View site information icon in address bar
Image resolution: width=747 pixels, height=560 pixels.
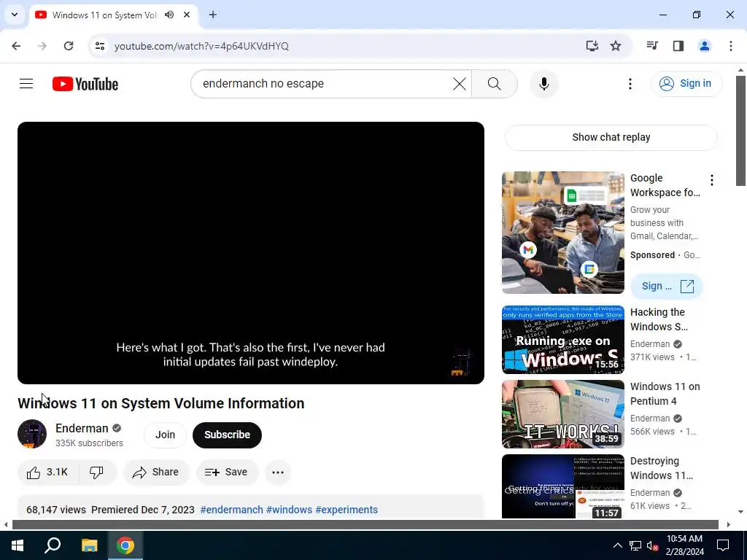coord(99,46)
